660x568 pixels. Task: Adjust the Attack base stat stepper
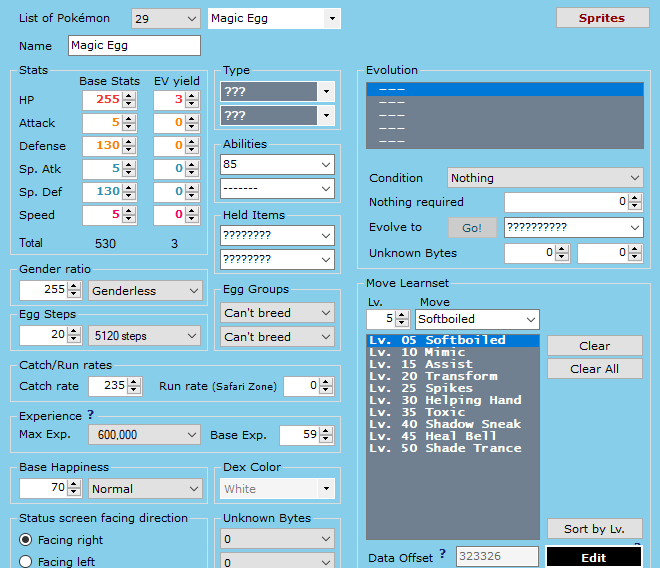pos(129,123)
